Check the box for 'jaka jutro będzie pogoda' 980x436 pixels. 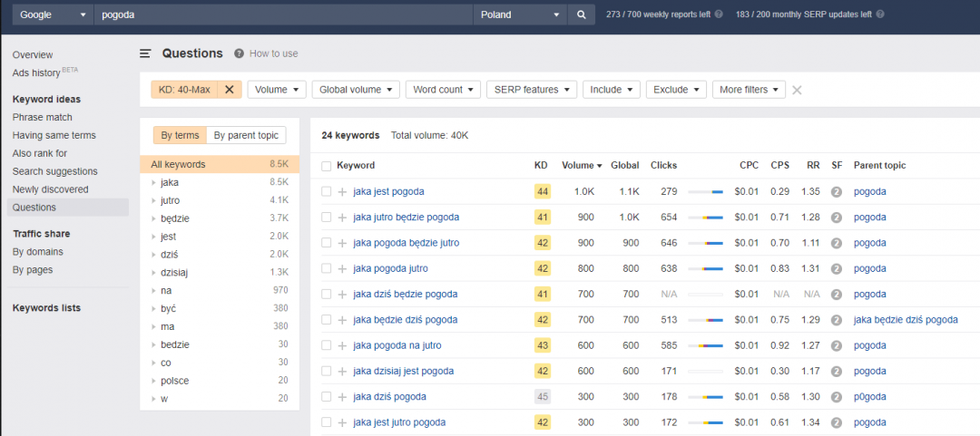(327, 218)
